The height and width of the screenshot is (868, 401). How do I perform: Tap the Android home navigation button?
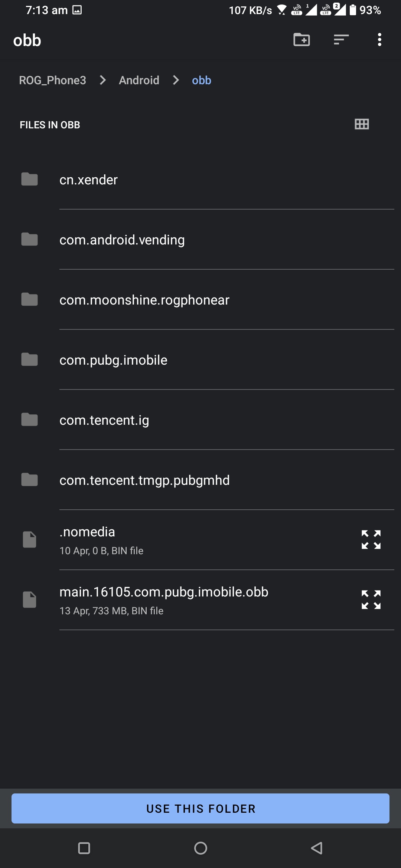pyautogui.click(x=200, y=848)
